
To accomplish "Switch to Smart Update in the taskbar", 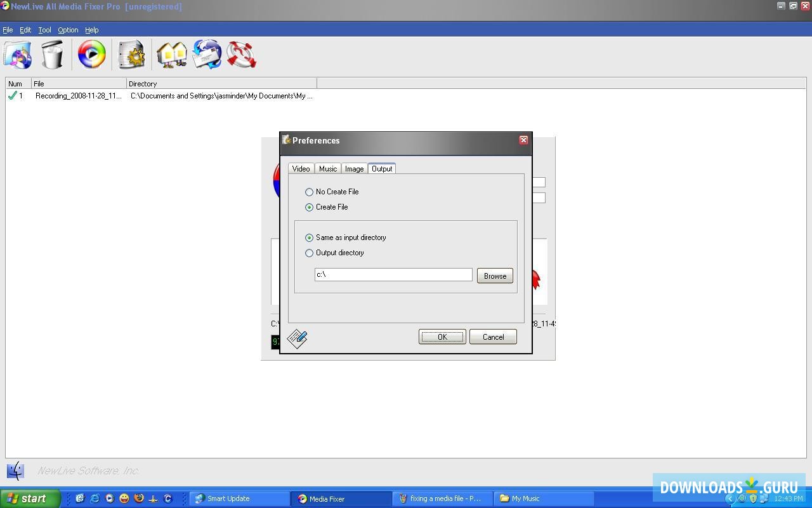I will coord(239,498).
